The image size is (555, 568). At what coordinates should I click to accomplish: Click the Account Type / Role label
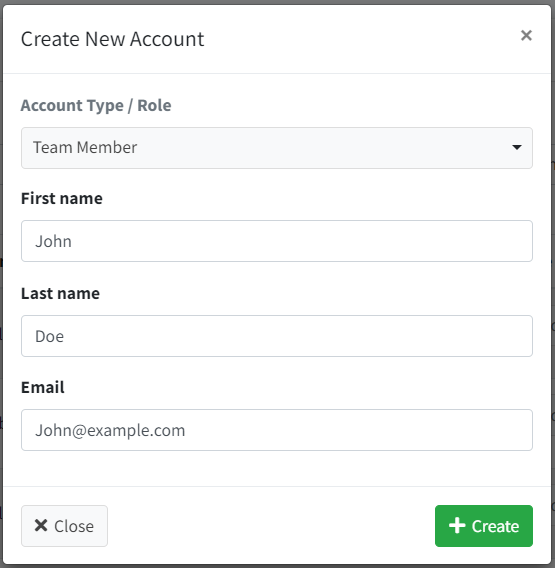[x=96, y=106]
